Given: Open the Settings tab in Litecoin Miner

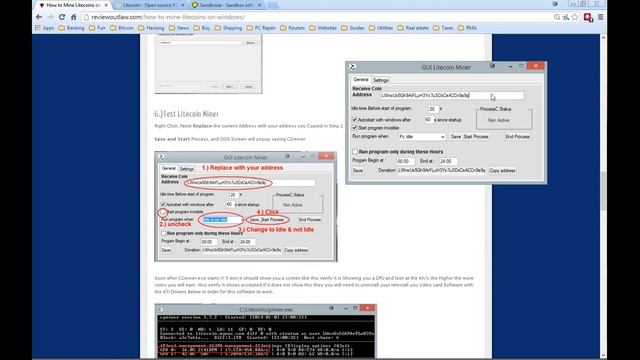Looking at the screenshot, I should (380, 80).
